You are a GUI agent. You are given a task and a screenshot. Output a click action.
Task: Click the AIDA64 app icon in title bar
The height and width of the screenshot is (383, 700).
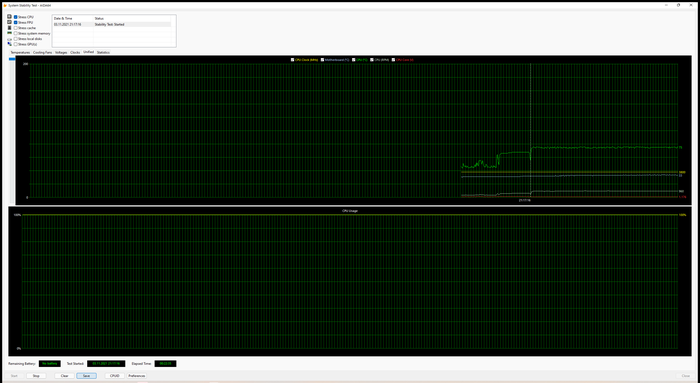point(5,5)
